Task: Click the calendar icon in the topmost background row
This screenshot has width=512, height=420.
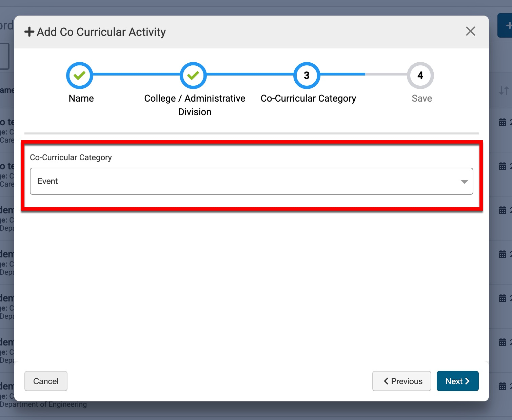Action: (x=503, y=122)
